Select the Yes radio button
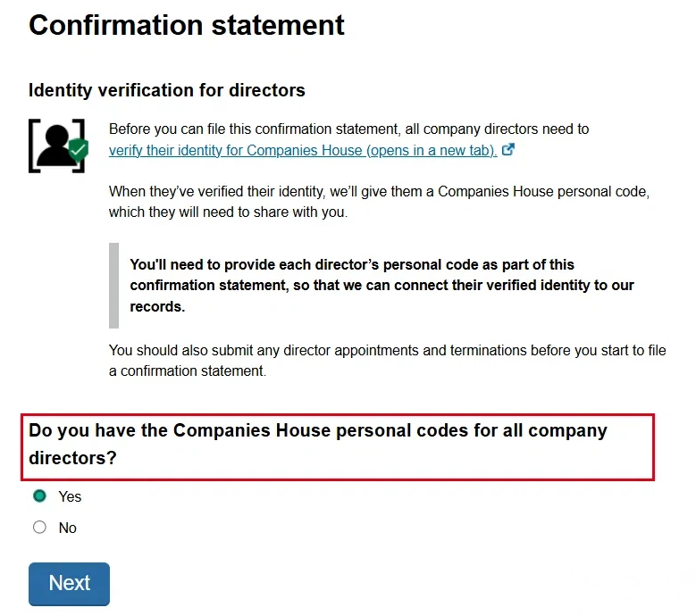Image resolution: width=696 pixels, height=616 pixels. (39, 496)
